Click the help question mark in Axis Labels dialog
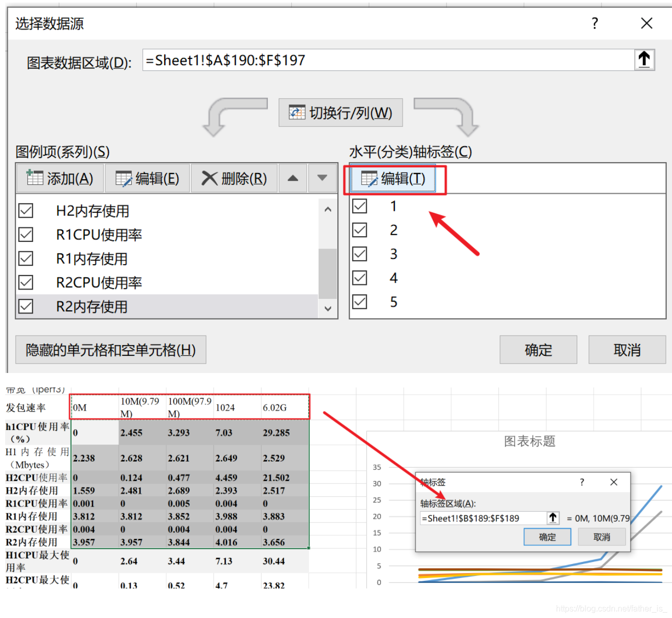This screenshot has width=672, height=618. pyautogui.click(x=582, y=482)
